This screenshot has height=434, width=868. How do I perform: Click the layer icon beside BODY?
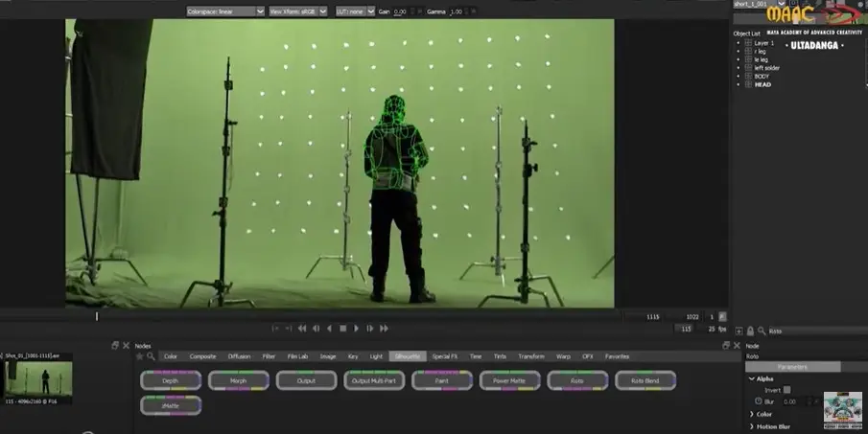pos(748,77)
